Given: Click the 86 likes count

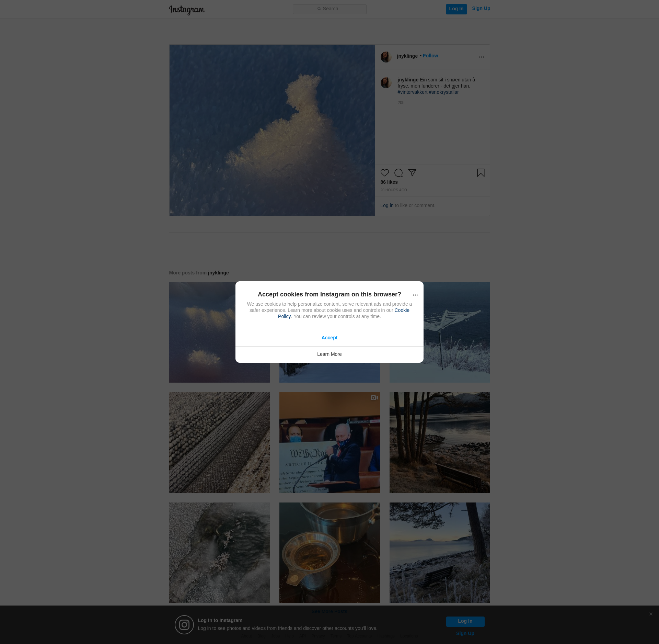Looking at the screenshot, I should (x=389, y=182).
